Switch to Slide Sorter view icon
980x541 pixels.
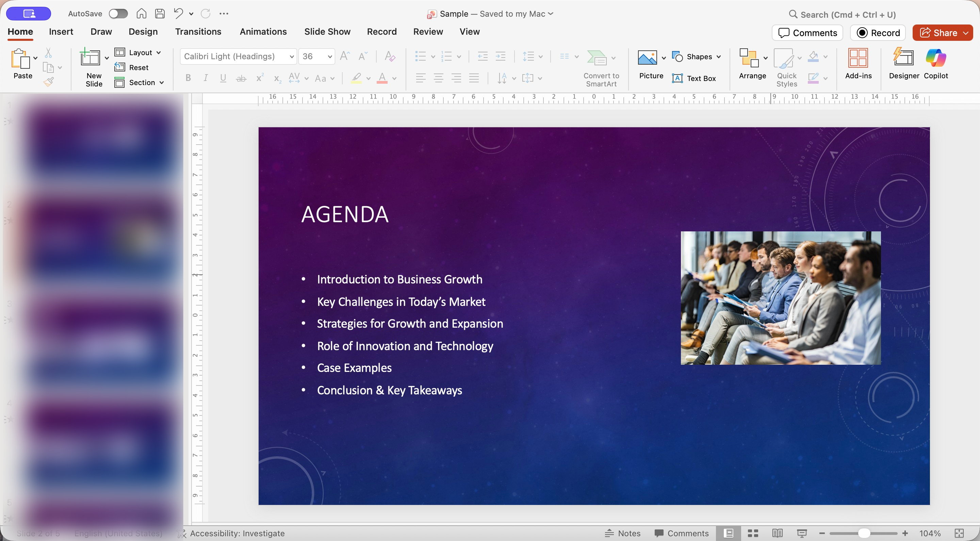click(x=753, y=533)
